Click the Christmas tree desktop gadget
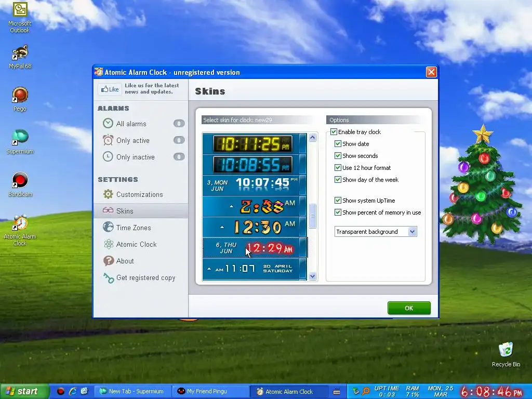The width and height of the screenshot is (532, 399). tap(482, 185)
